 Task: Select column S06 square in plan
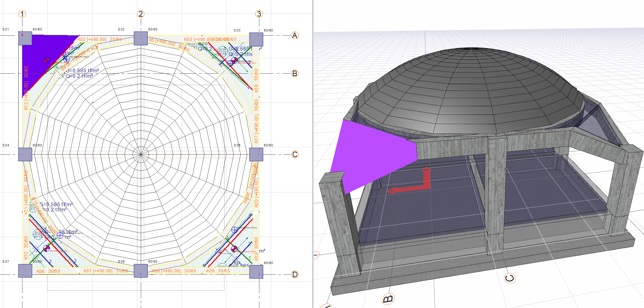pyautogui.click(x=141, y=271)
